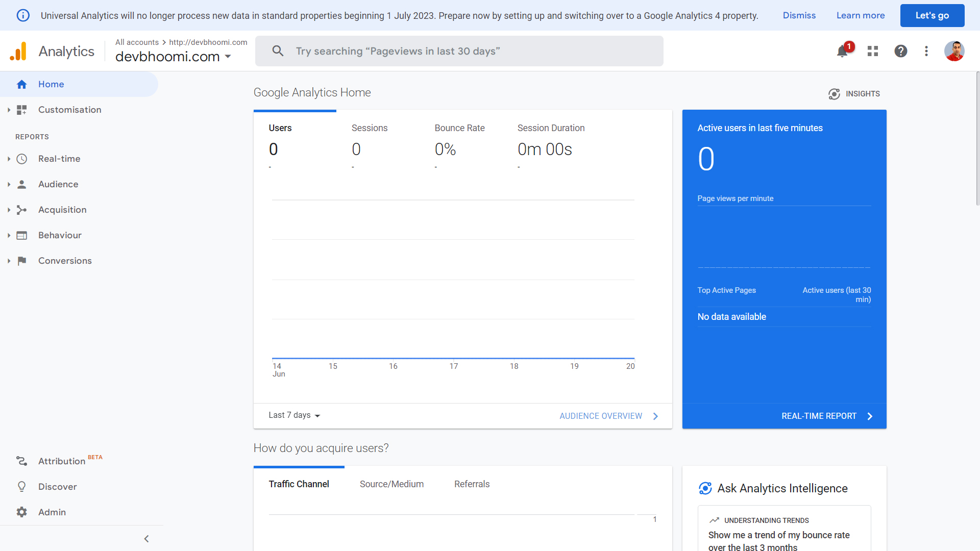Open the three-dot more options menu
Image resolution: width=980 pixels, height=551 pixels.
(x=926, y=51)
